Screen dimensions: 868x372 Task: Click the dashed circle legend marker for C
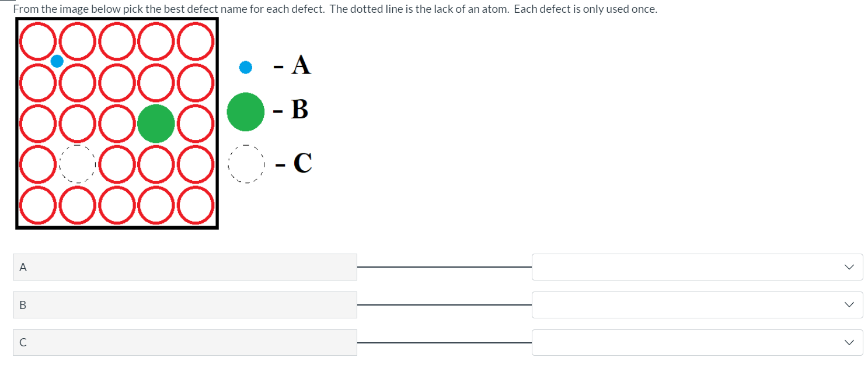click(245, 164)
